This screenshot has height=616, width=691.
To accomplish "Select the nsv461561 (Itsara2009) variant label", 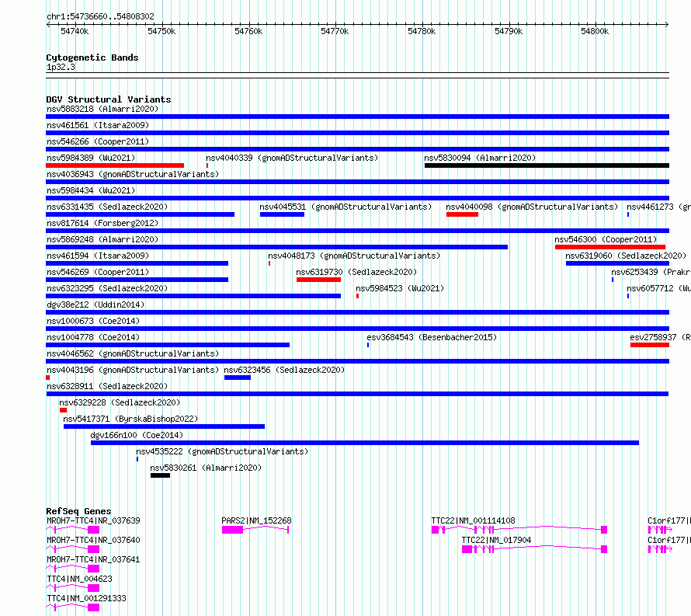I will click(98, 125).
